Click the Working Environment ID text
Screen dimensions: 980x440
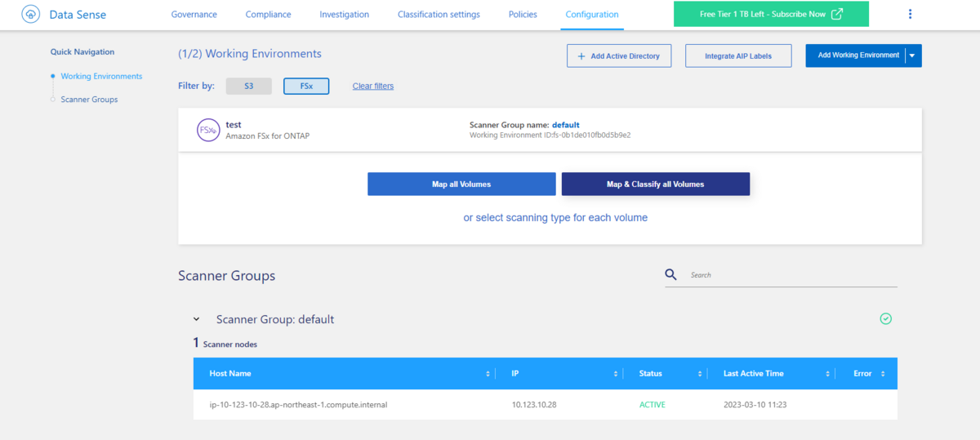pos(550,135)
